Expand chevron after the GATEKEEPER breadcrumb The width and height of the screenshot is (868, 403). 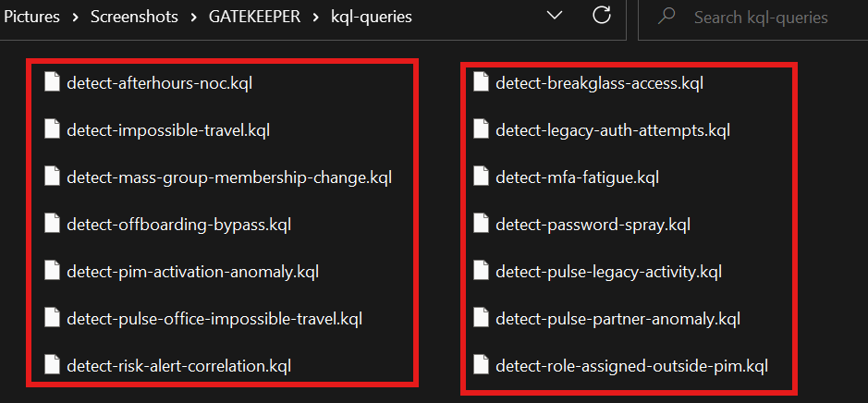pos(315,18)
